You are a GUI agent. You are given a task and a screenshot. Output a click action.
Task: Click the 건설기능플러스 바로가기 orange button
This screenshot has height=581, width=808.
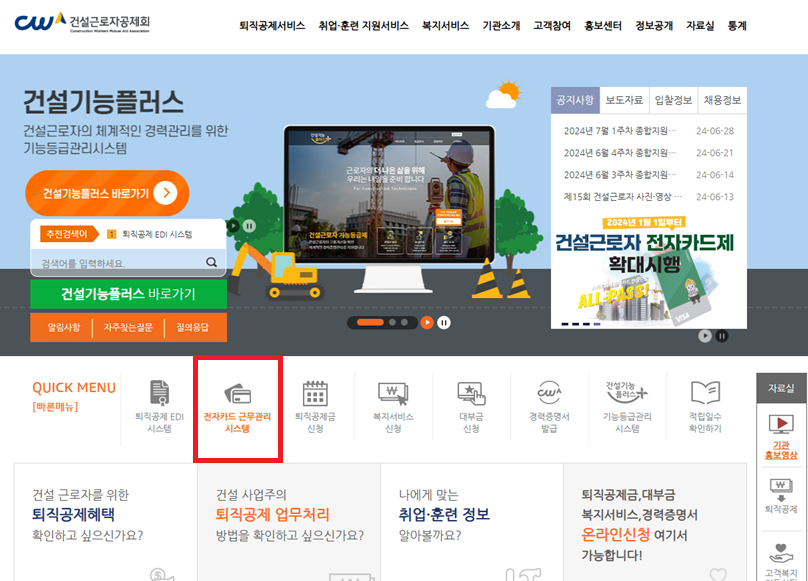[106, 193]
